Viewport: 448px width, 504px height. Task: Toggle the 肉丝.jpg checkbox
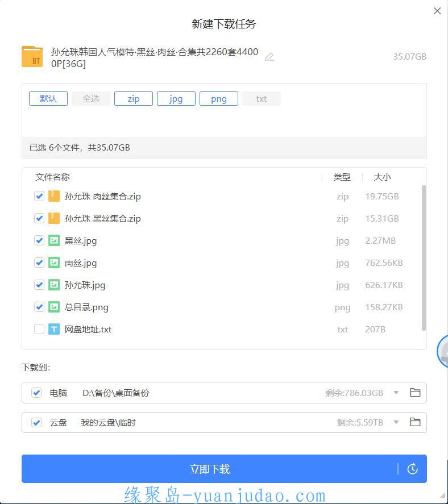point(39,263)
